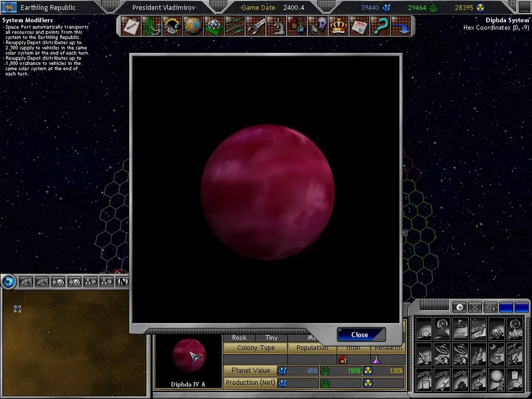Open the Menu clipboard icon in toolbar
The width and height of the screenshot is (532, 399).
tap(130, 26)
